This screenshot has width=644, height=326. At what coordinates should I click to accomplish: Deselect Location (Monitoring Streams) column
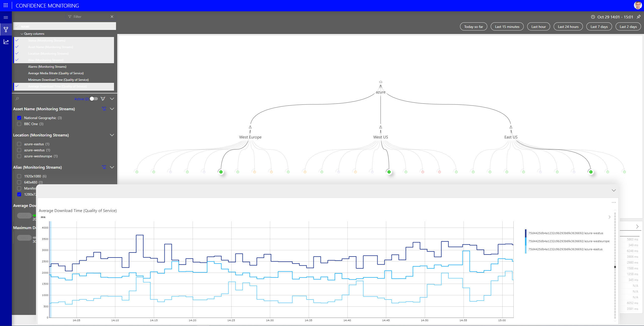[64, 53]
